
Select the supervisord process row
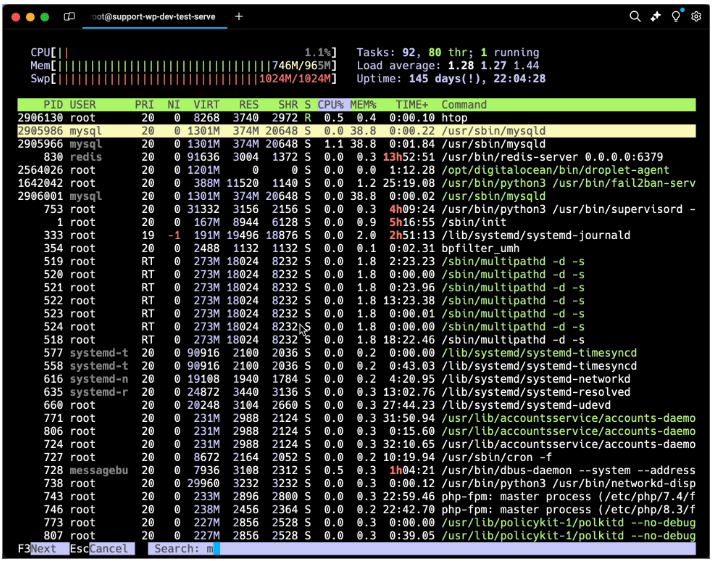pyautogui.click(x=356, y=209)
